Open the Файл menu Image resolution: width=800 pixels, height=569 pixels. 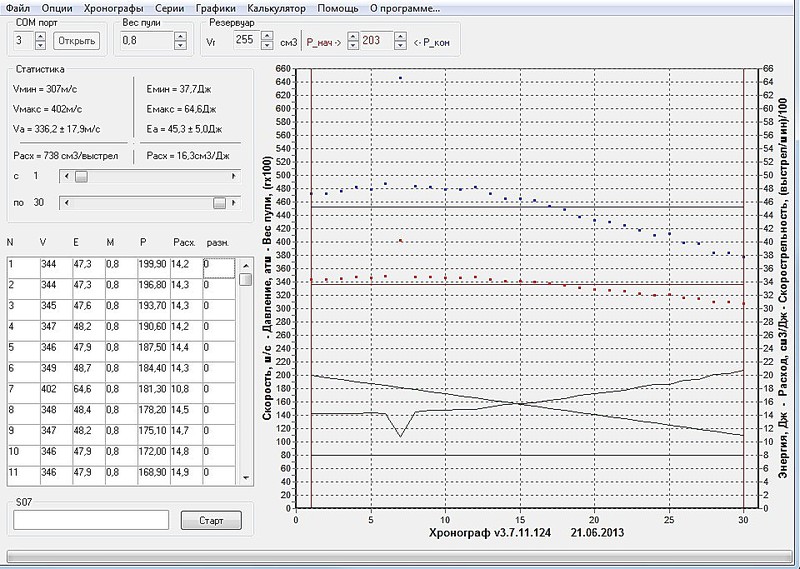point(17,8)
